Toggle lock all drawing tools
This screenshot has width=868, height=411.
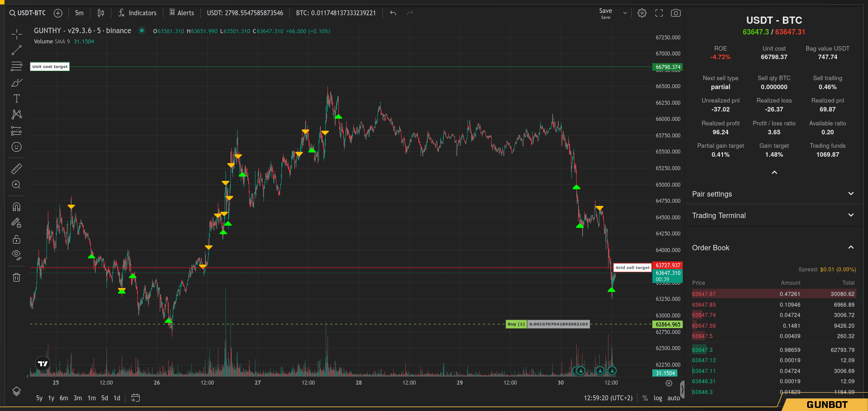17,239
